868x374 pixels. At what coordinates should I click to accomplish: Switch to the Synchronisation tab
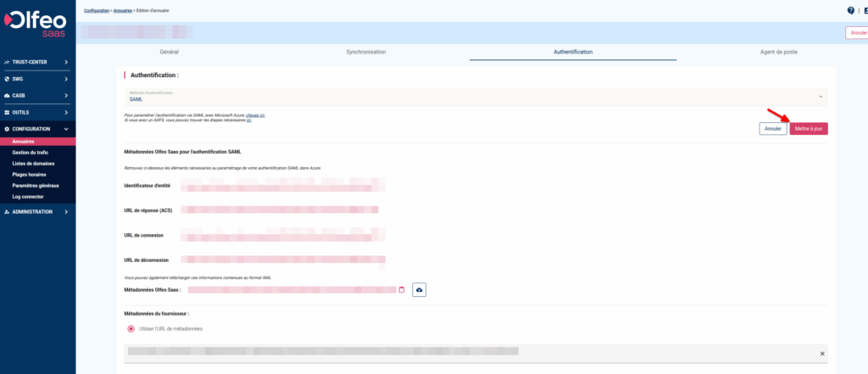[x=365, y=52]
